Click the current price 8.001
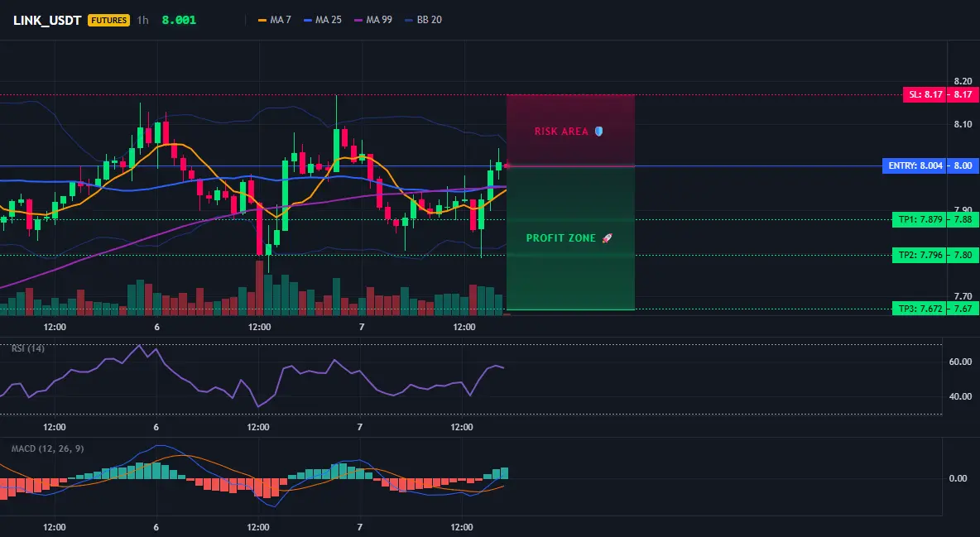The image size is (980, 537). [179, 20]
